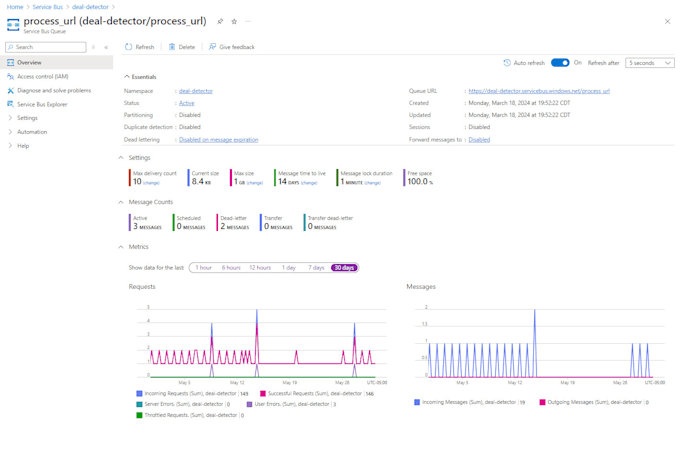
Task: Pin the process_url queue to dashboard
Action: click(220, 21)
